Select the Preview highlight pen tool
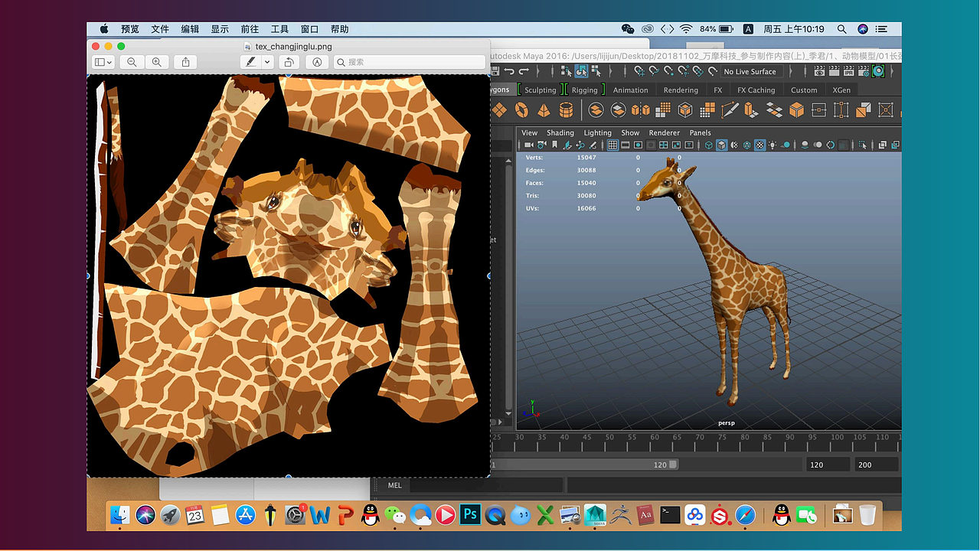Screen dimensions: 980x551 click(250, 62)
